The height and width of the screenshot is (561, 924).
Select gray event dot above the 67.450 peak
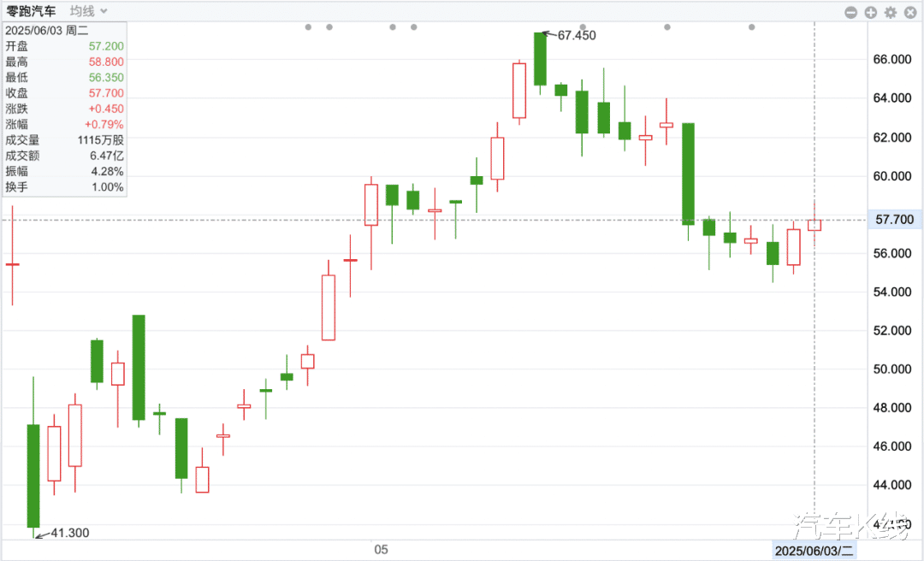tap(582, 27)
